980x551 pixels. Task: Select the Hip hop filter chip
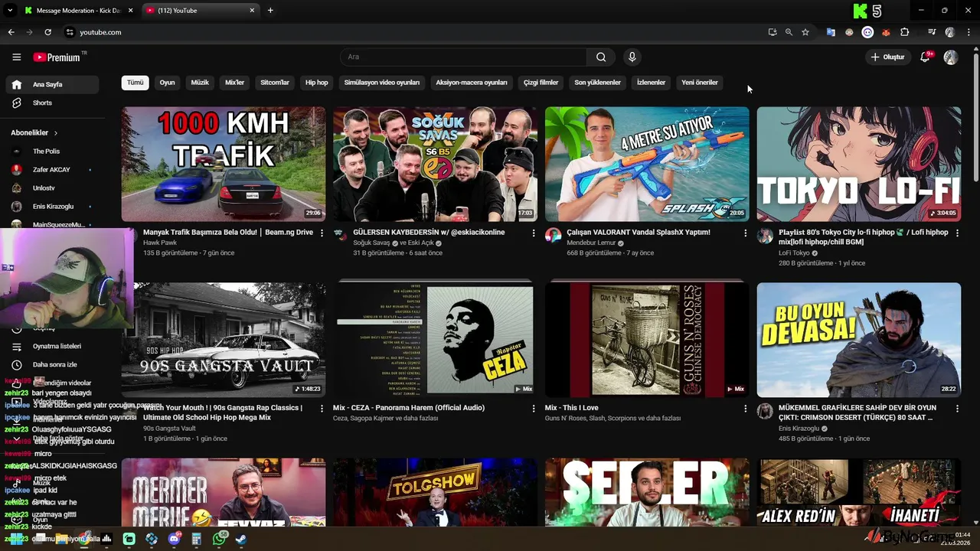click(x=316, y=83)
